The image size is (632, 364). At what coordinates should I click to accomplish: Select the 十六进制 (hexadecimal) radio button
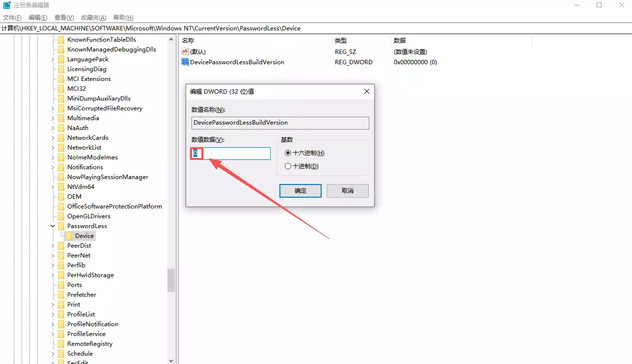tap(288, 153)
